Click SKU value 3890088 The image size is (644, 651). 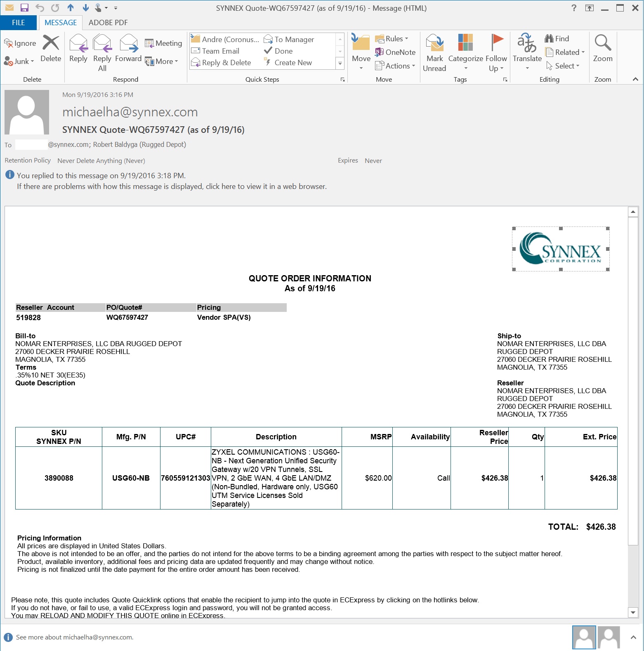tap(59, 478)
